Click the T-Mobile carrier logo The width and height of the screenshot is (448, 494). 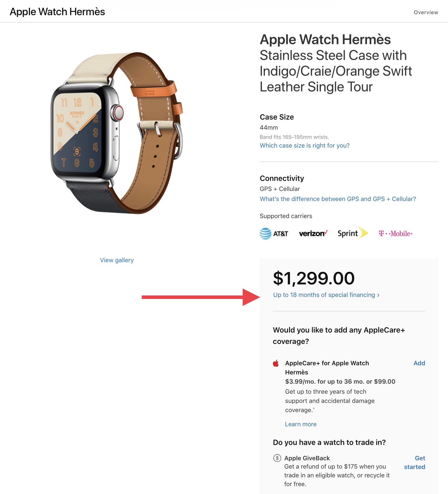point(395,234)
